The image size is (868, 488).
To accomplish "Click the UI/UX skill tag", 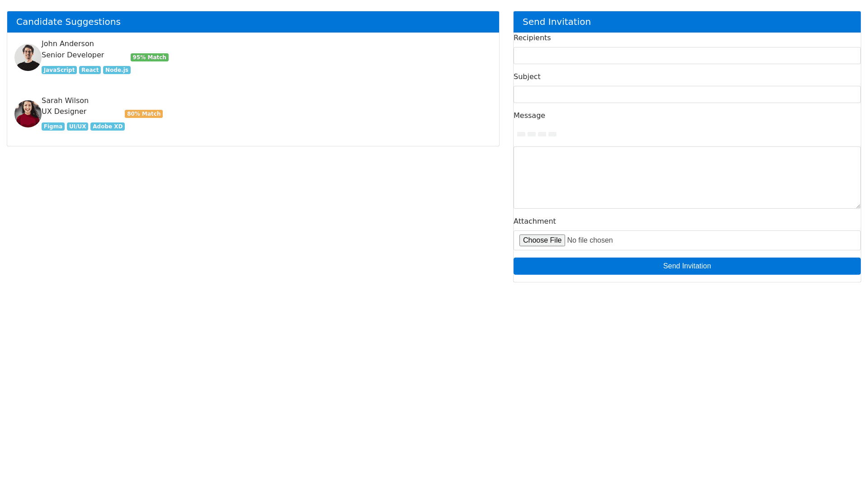I will tap(77, 127).
